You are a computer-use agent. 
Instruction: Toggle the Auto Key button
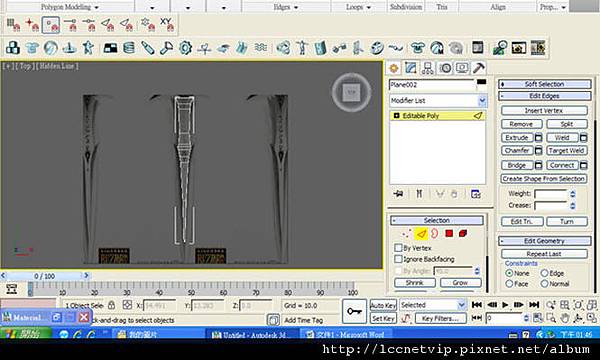tap(383, 305)
